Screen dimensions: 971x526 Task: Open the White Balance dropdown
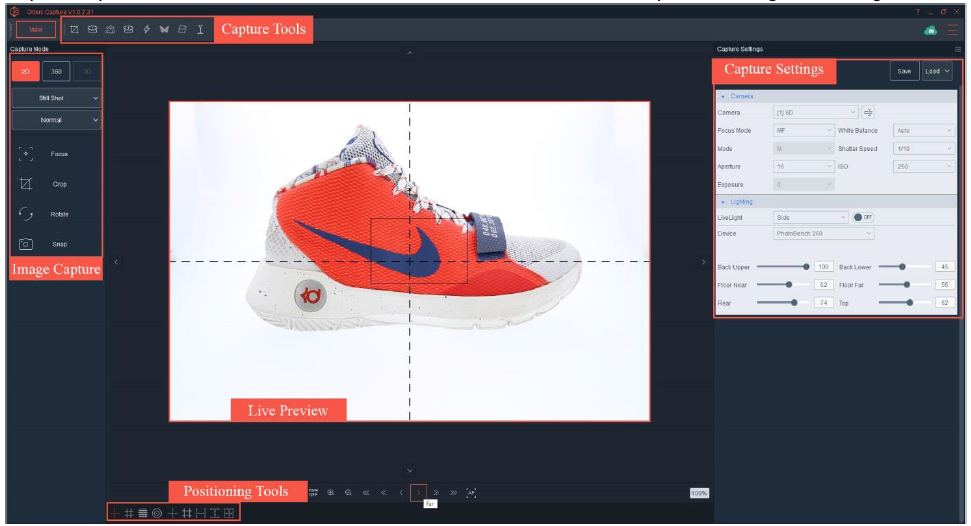point(923,130)
